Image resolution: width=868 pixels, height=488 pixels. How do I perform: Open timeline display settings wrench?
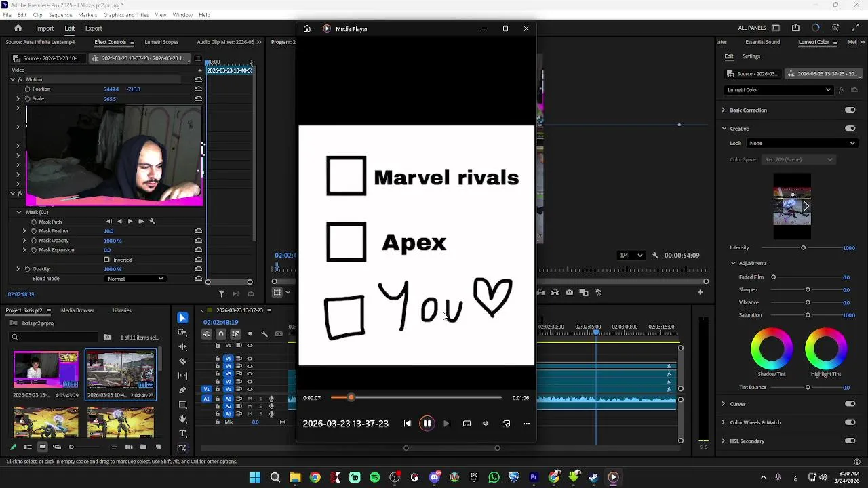[264, 333]
